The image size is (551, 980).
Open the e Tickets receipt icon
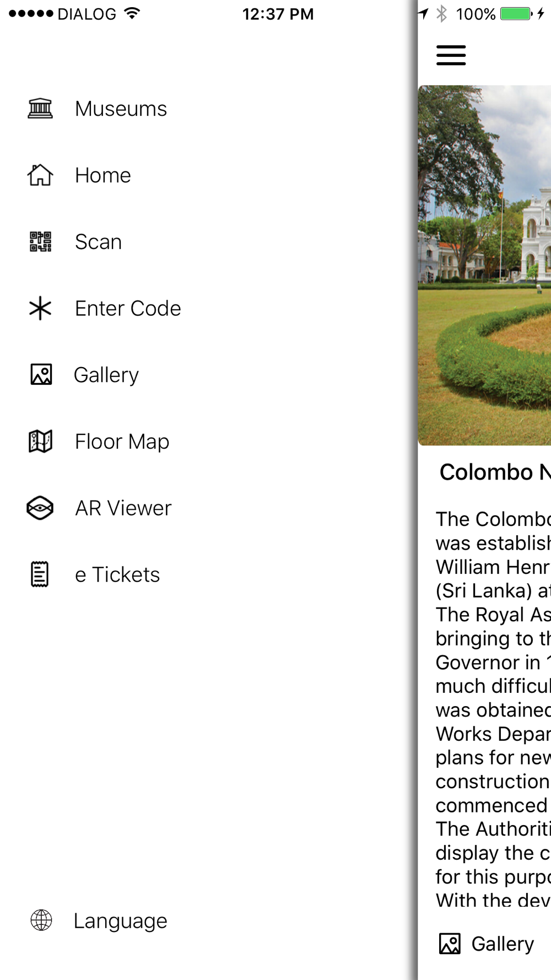pyautogui.click(x=40, y=574)
